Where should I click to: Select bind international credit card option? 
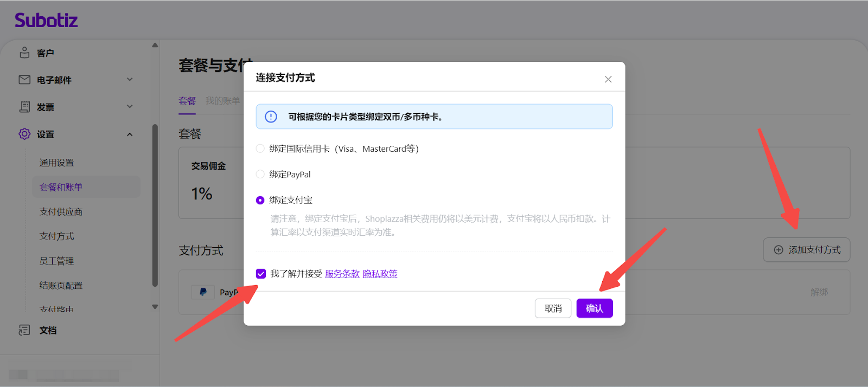tap(260, 149)
